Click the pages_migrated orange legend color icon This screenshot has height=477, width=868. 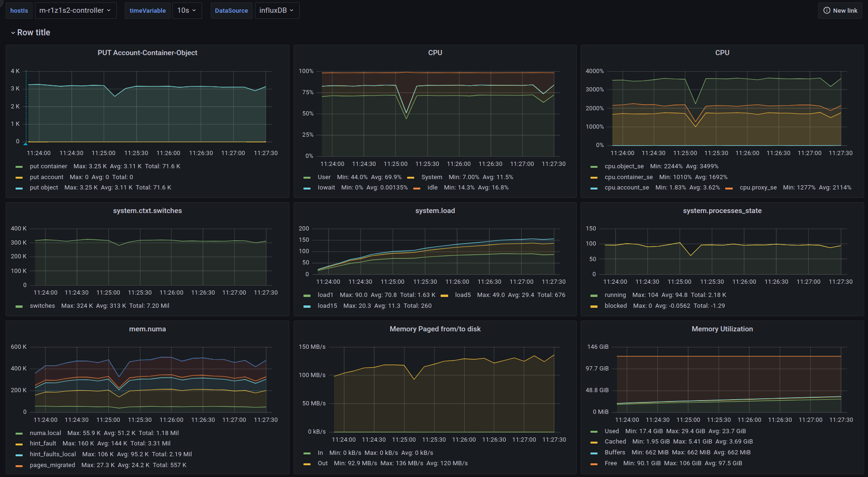click(19, 466)
